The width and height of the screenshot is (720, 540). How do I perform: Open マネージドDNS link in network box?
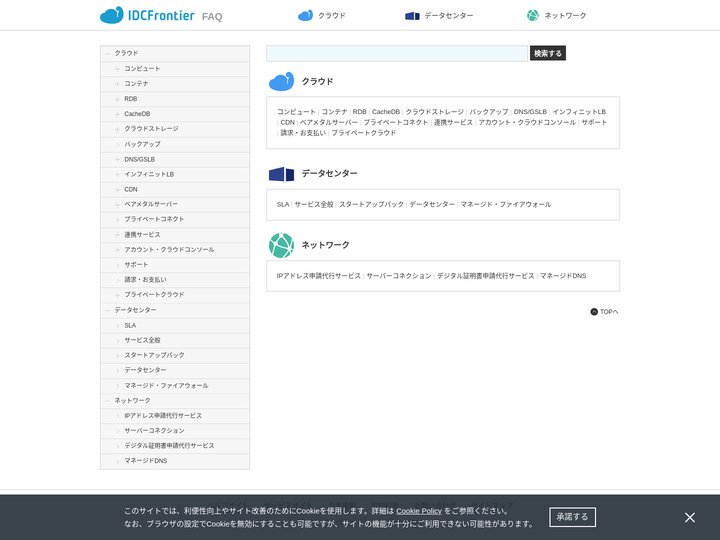(x=563, y=276)
